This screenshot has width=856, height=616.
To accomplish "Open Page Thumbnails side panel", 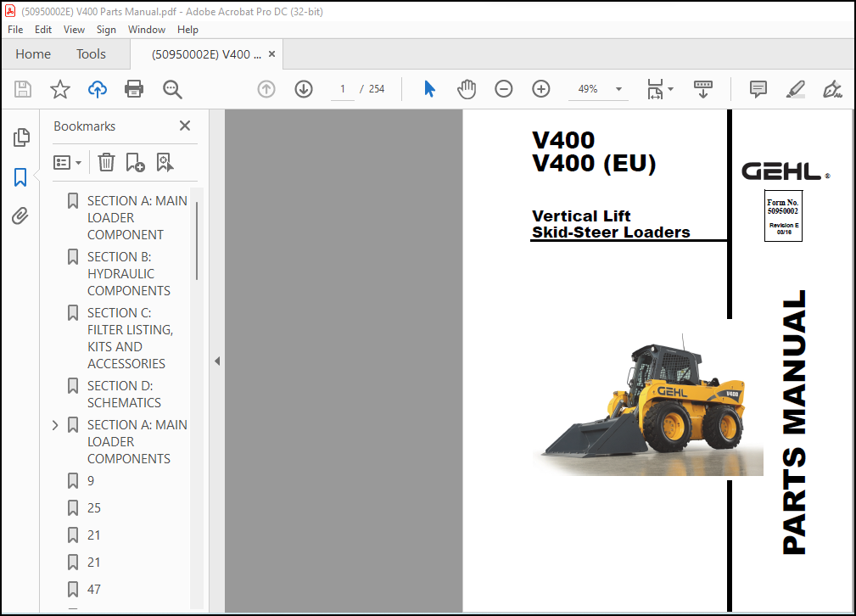I will [x=20, y=137].
